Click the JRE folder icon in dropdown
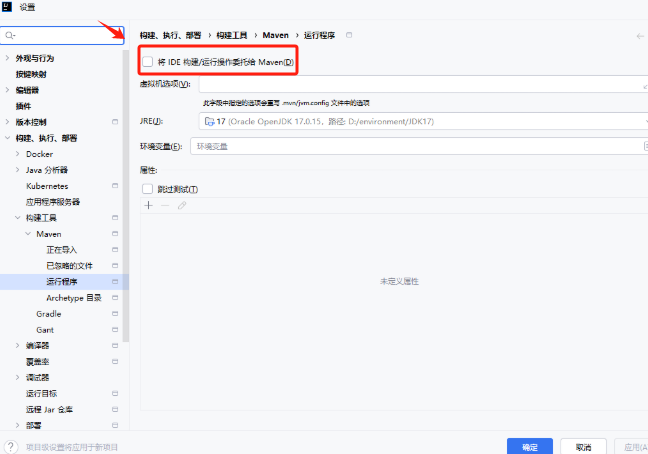The image size is (648, 454). click(210, 121)
